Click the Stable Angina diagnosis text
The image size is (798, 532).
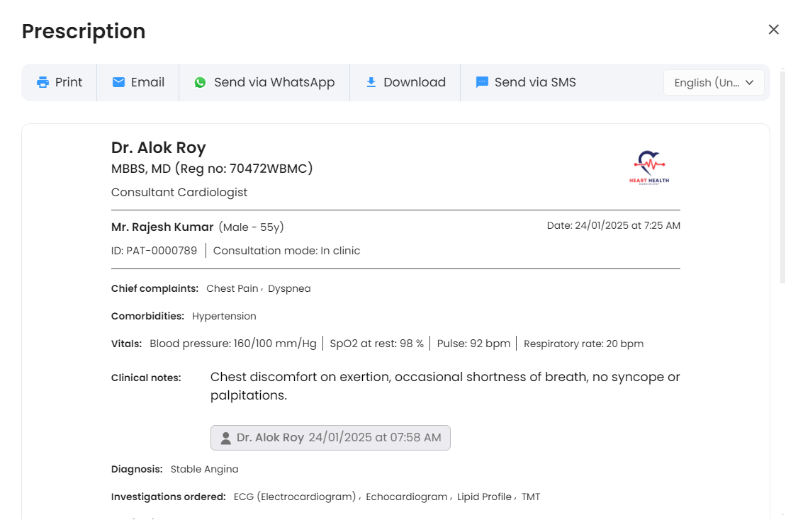tap(204, 469)
